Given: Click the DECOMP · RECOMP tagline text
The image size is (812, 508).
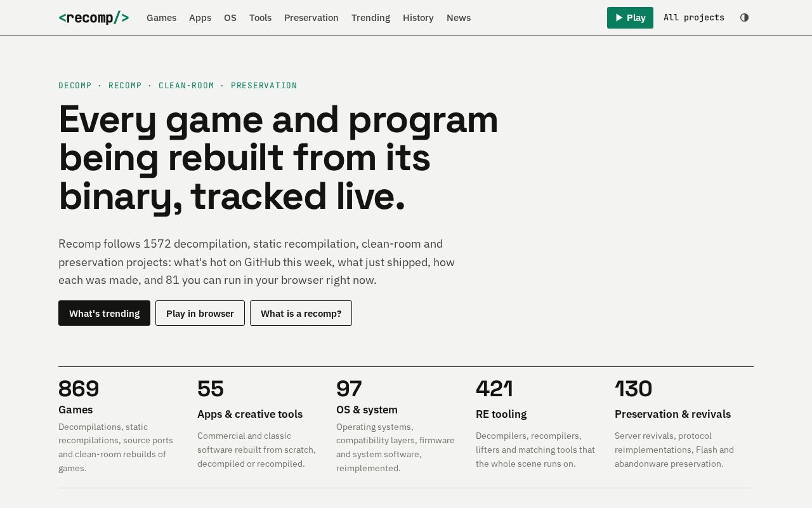Looking at the screenshot, I should 178,86.
